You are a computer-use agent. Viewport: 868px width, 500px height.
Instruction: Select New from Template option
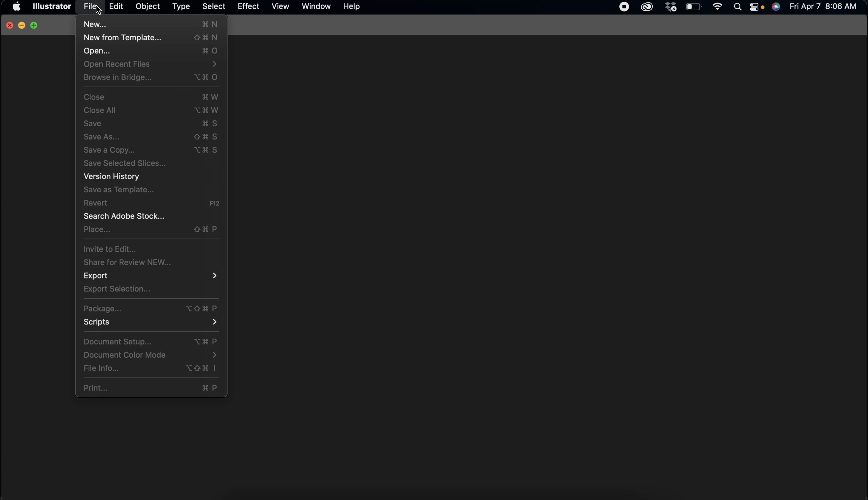click(x=122, y=37)
